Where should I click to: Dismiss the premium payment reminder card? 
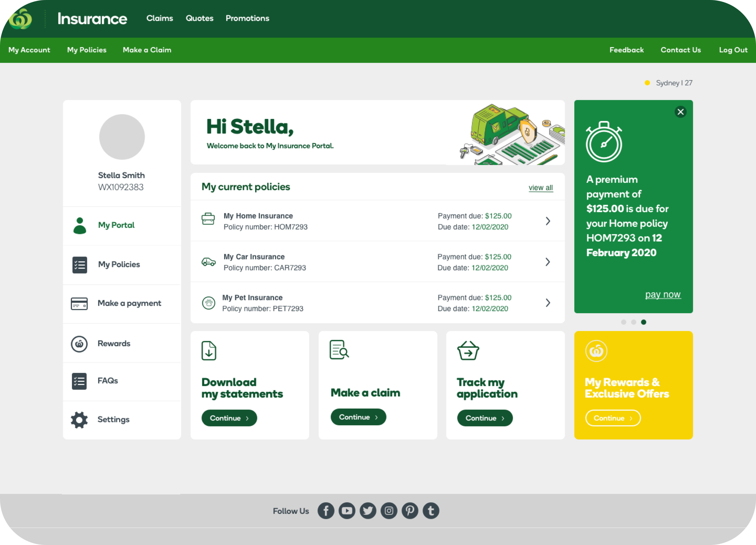680,112
